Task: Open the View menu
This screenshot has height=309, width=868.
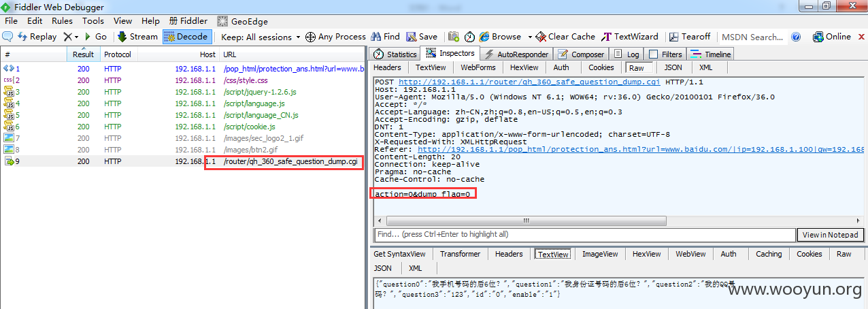Action: click(123, 21)
